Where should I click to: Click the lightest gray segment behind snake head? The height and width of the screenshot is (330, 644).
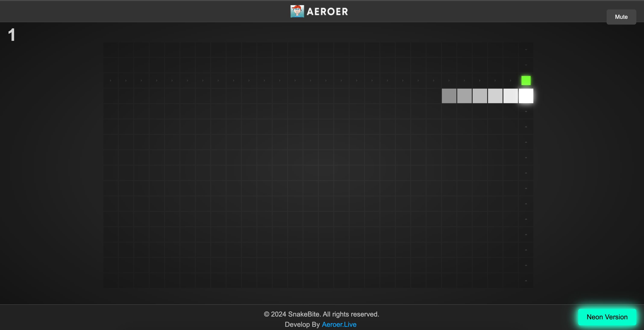coord(510,96)
